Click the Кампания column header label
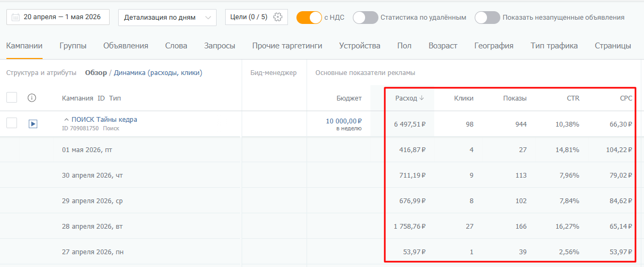Viewport: 644px width, 267px height. (x=78, y=98)
